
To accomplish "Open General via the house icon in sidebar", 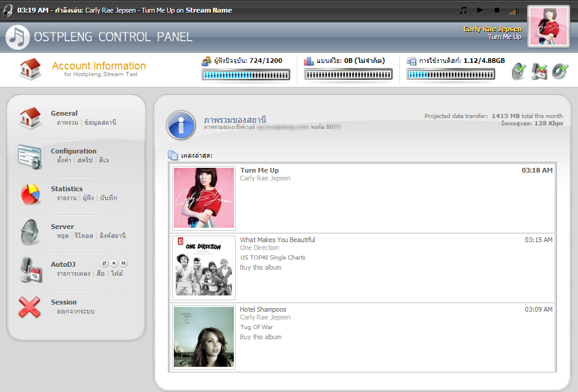I will [30, 118].
